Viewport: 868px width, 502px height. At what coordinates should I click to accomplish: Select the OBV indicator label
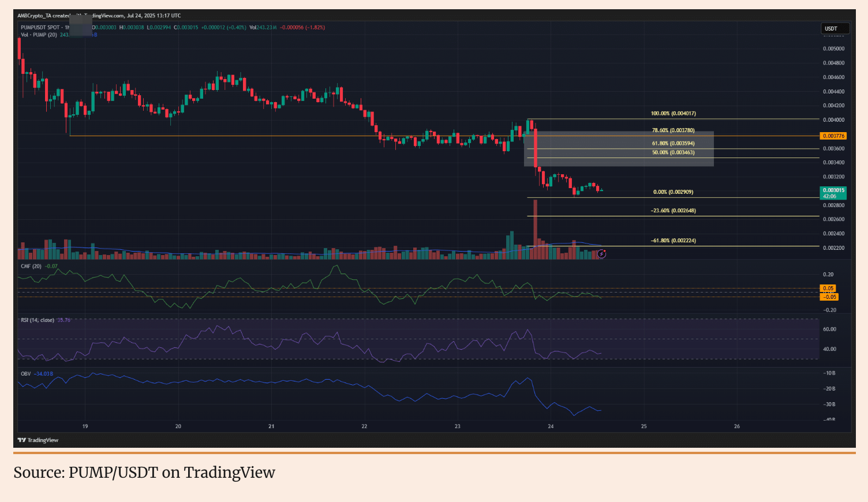click(x=26, y=374)
